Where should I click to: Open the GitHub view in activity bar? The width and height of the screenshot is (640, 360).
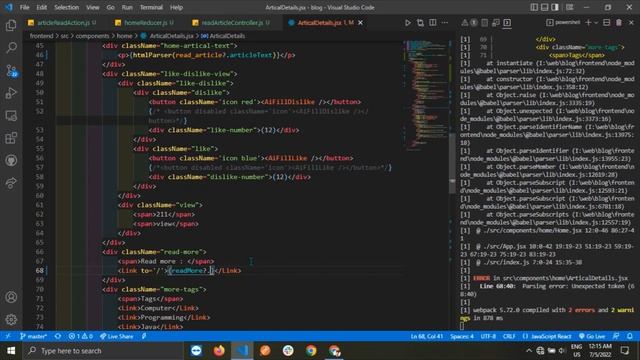pyautogui.click(x=11, y=160)
